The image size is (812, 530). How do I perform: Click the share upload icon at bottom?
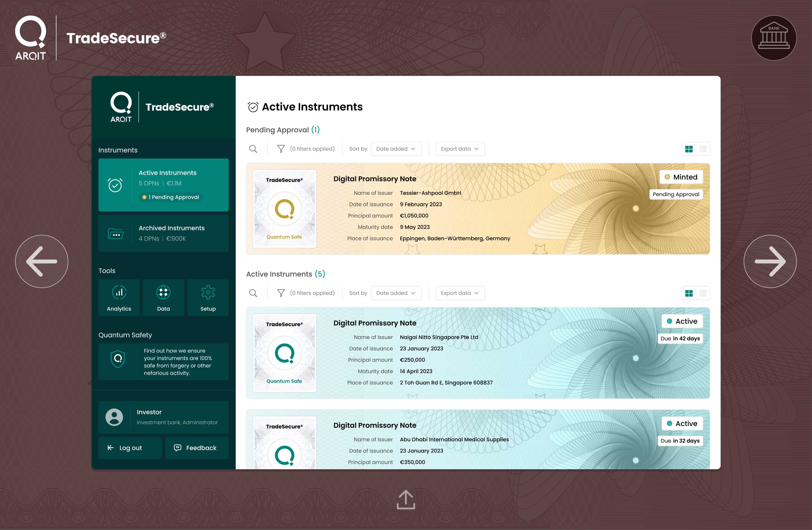[406, 500]
